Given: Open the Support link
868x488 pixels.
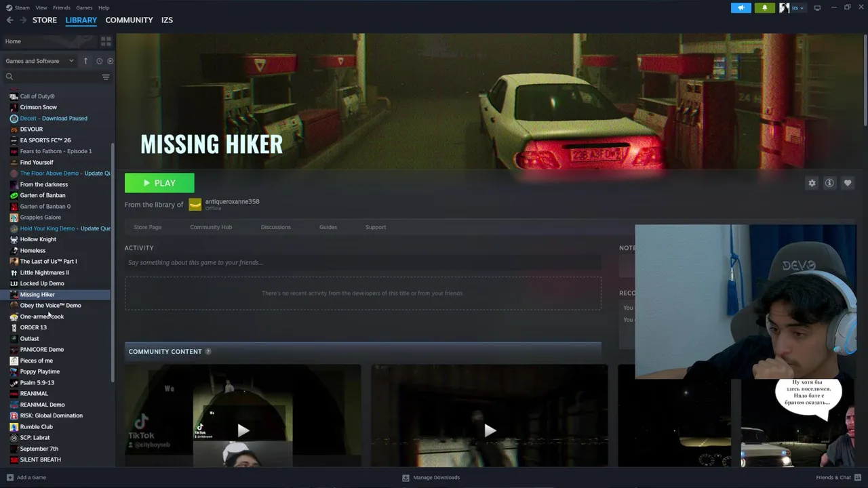Looking at the screenshot, I should point(376,227).
